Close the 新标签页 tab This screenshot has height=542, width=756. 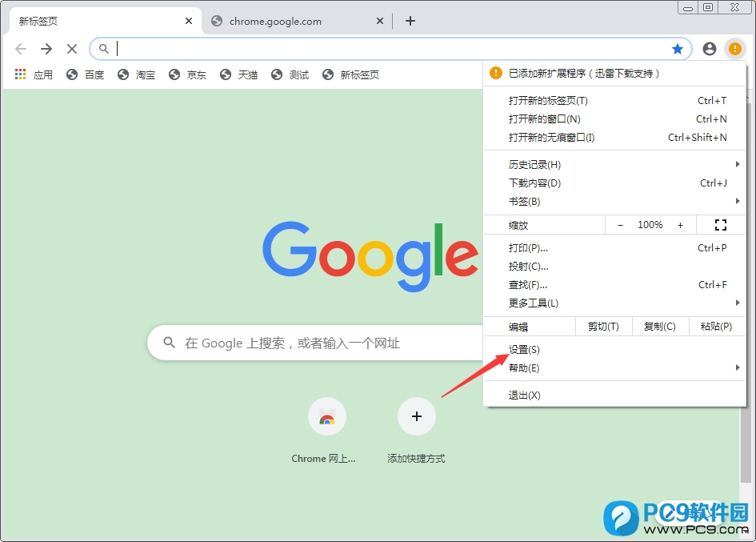coord(189,21)
